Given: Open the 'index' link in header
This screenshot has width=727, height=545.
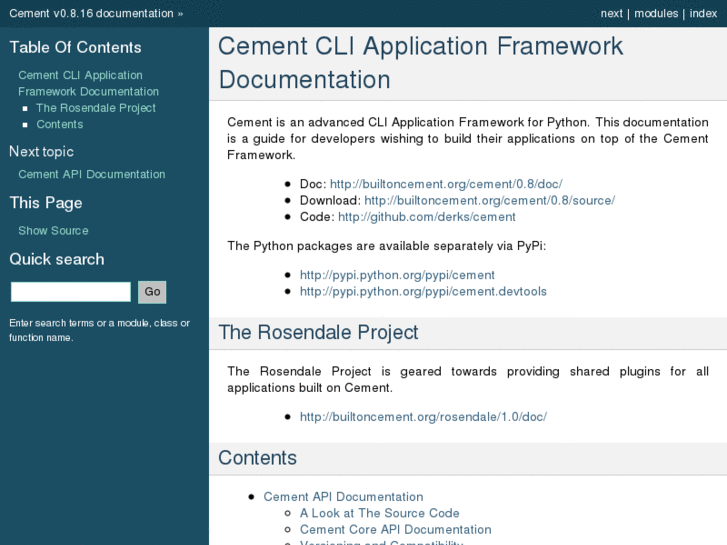Looking at the screenshot, I should click(703, 13).
